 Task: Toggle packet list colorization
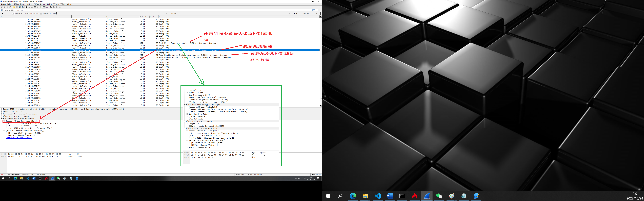47,7
